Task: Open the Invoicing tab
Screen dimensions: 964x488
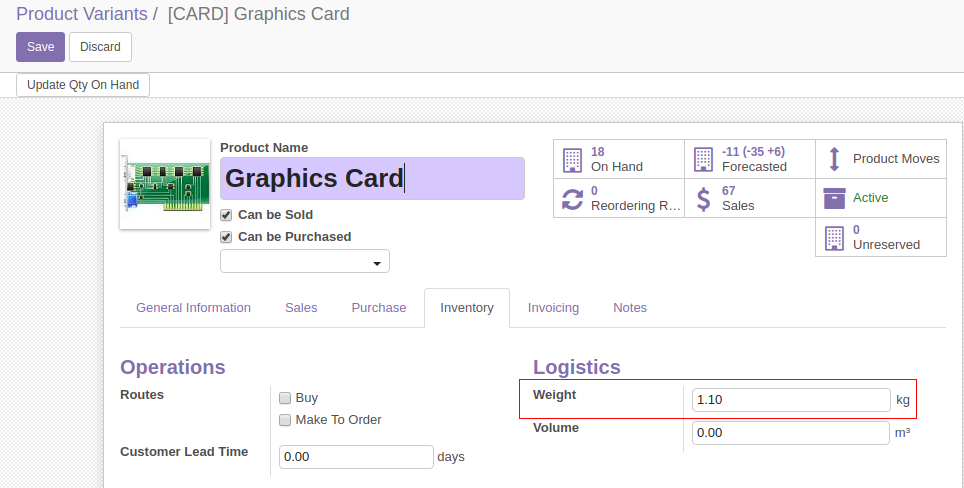Action: [x=553, y=308]
